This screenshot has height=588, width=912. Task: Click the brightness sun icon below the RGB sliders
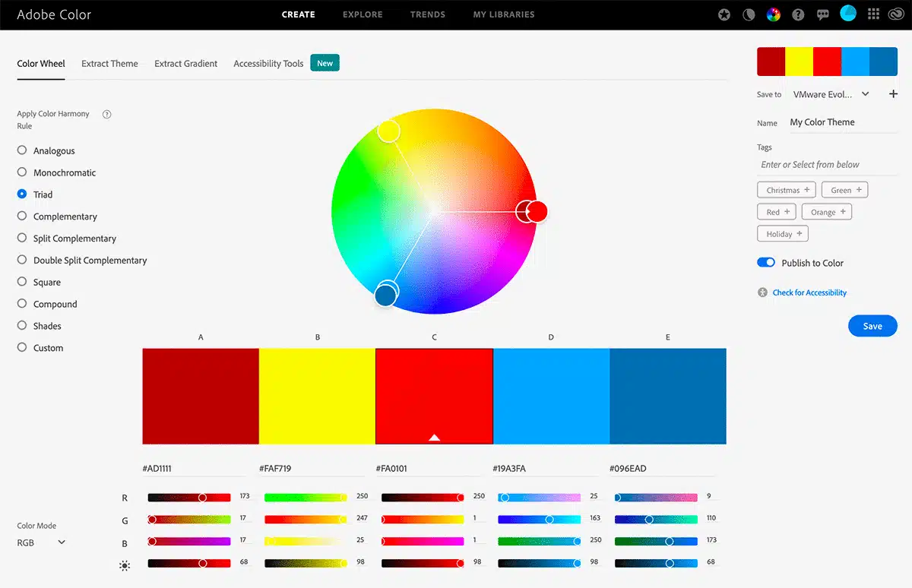(x=125, y=565)
